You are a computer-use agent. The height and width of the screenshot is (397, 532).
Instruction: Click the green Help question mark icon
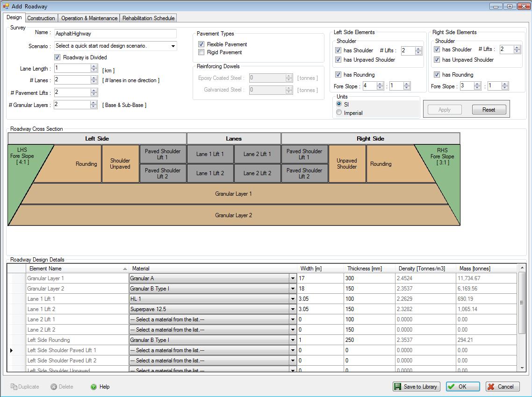[93, 387]
